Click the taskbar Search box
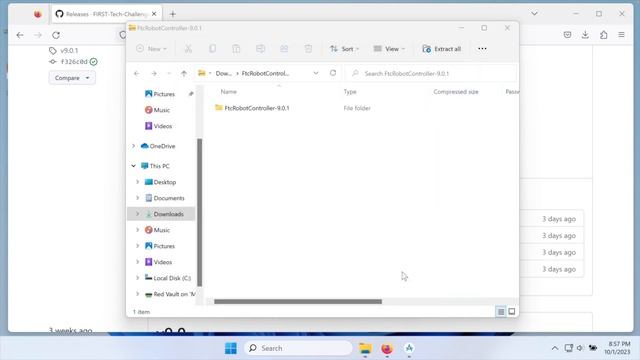This screenshot has height=360, width=640. (298, 348)
